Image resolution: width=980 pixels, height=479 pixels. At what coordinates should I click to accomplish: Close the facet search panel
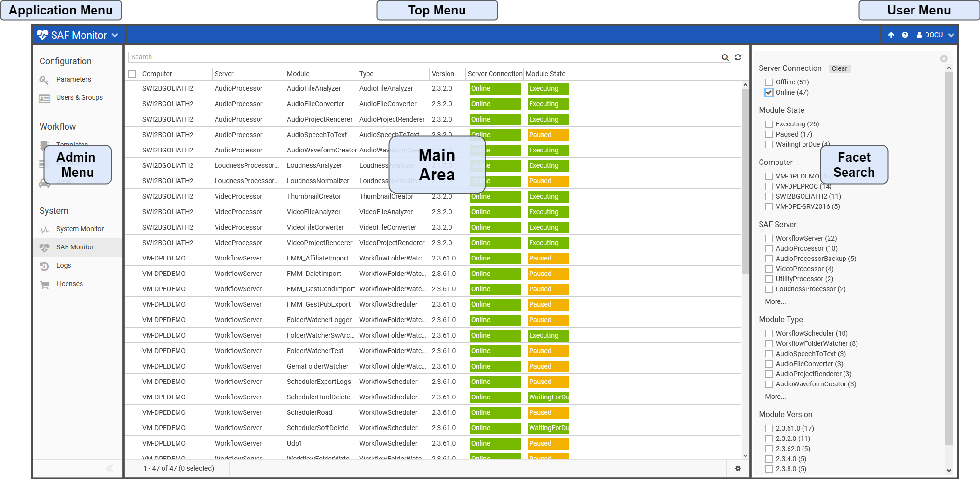[x=944, y=59]
